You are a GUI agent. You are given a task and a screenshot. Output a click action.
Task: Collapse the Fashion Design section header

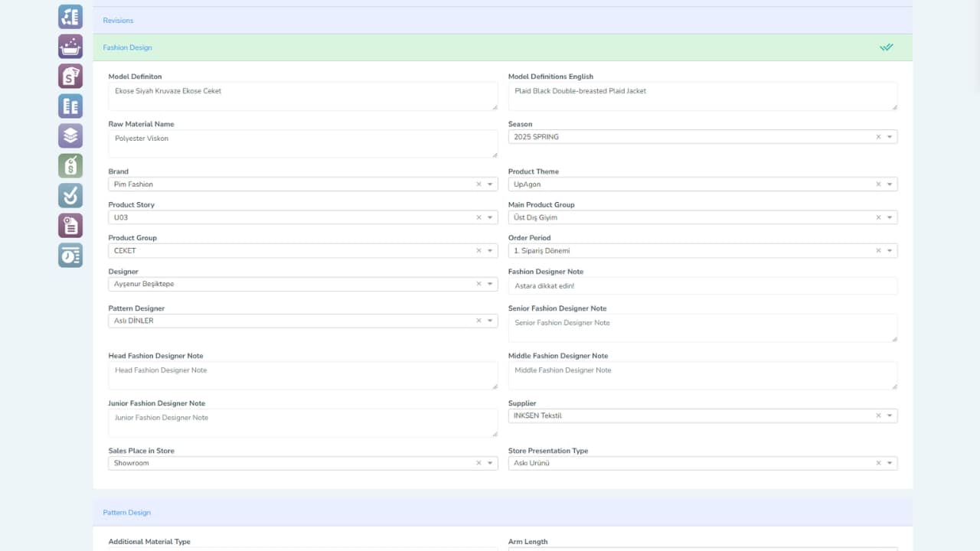click(127, 47)
